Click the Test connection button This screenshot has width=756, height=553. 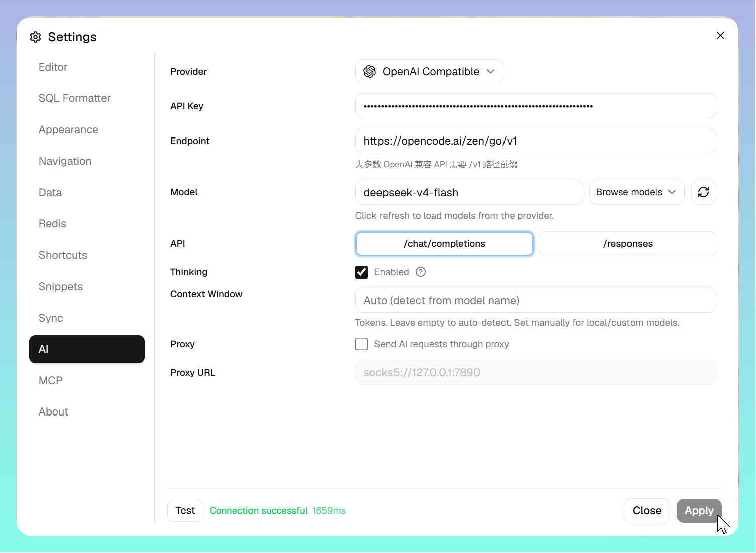point(185,511)
